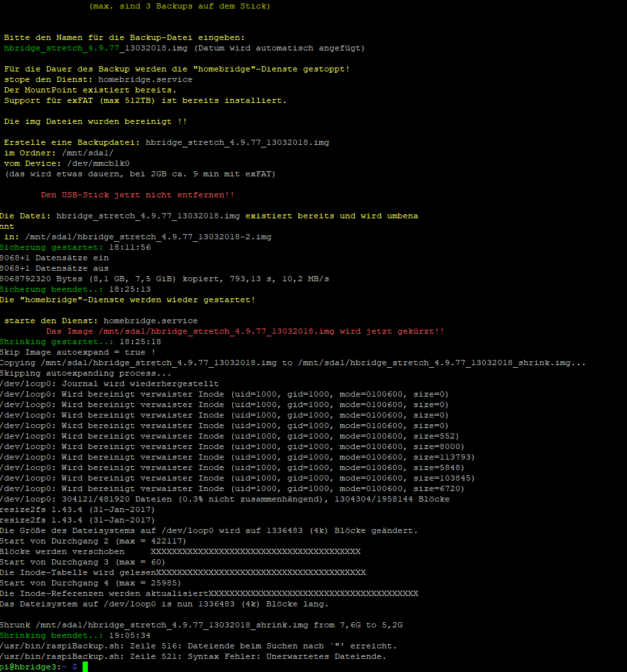The width and height of the screenshot is (627, 672).
Task: Click the 'Shrinking gestartet' line
Action: click(x=80, y=342)
